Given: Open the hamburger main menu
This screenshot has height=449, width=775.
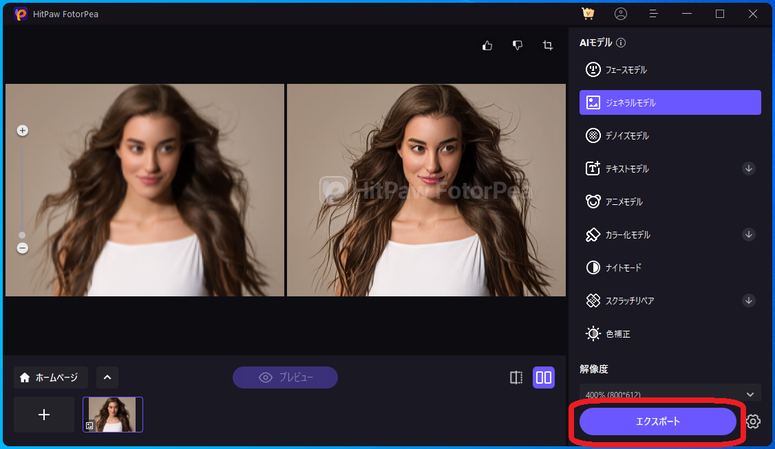Looking at the screenshot, I should [653, 14].
